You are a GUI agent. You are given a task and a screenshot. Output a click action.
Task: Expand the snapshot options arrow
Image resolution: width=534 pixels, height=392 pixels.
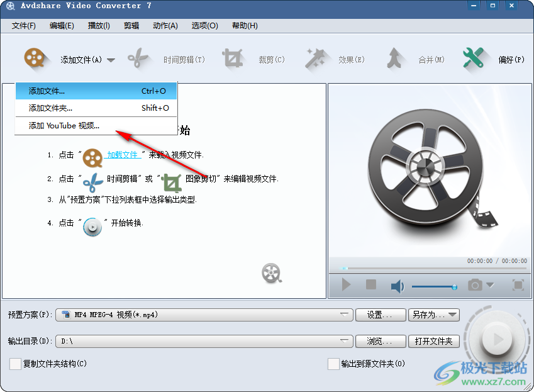tap(490, 285)
